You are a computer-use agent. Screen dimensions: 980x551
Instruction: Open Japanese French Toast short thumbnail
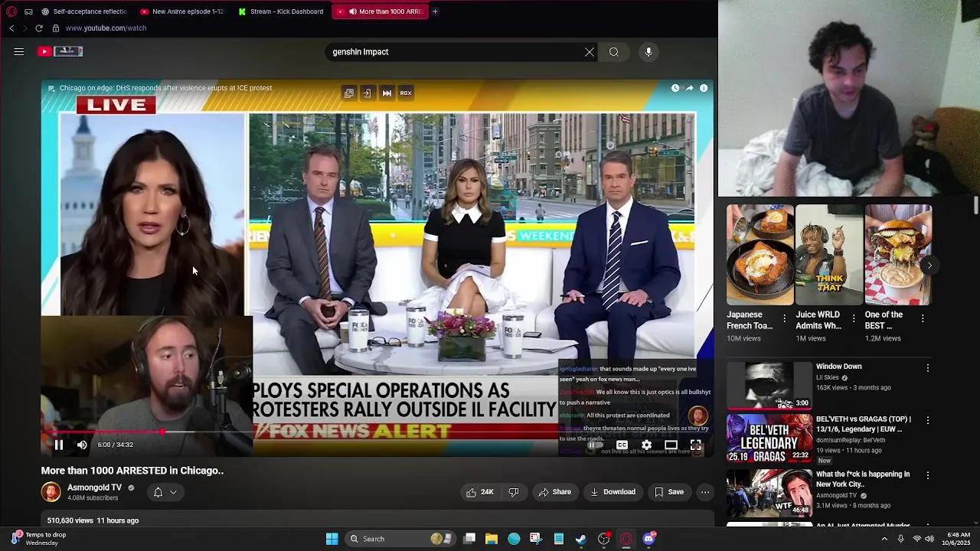tap(759, 254)
